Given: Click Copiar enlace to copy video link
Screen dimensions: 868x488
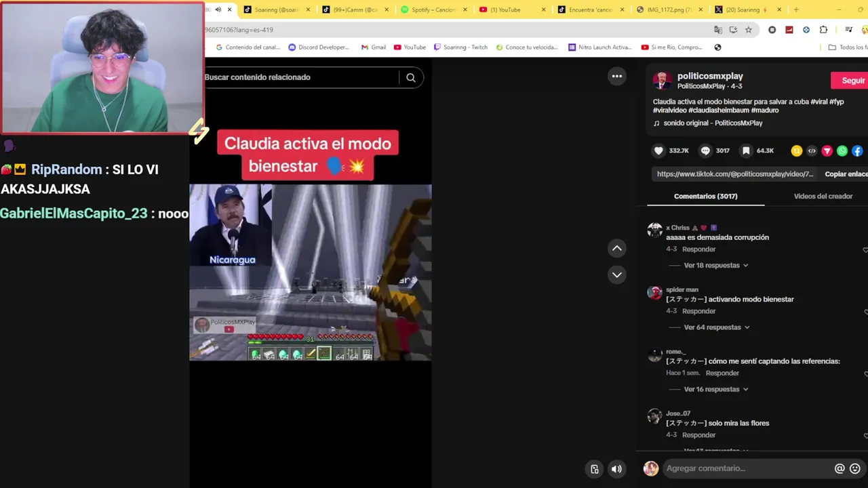Looking at the screenshot, I should (x=846, y=174).
